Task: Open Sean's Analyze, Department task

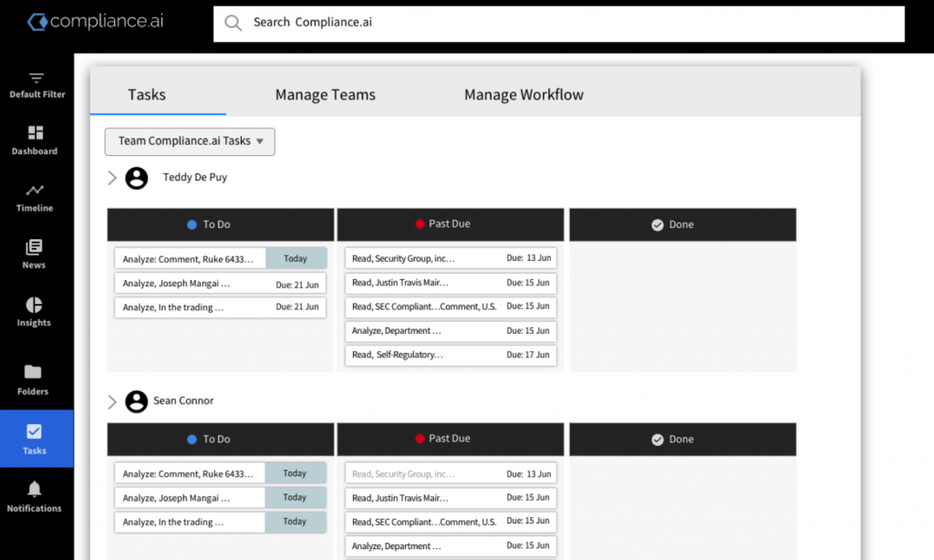Action: point(451,545)
